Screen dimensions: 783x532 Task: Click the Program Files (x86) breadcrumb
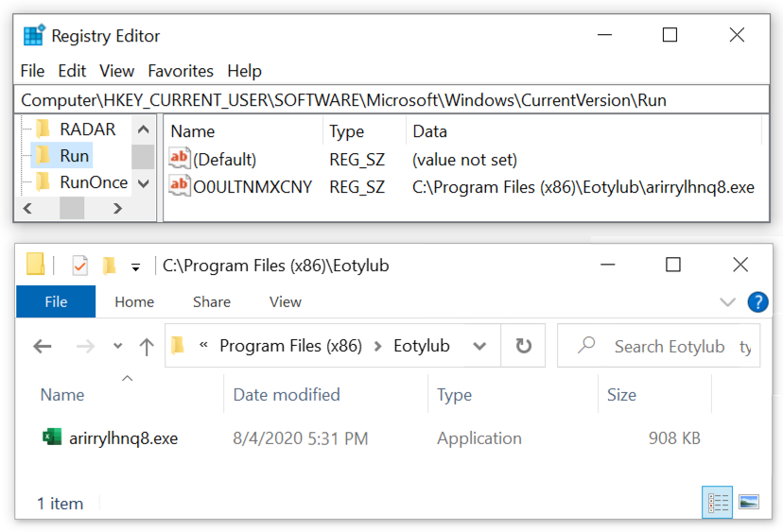tap(290, 345)
